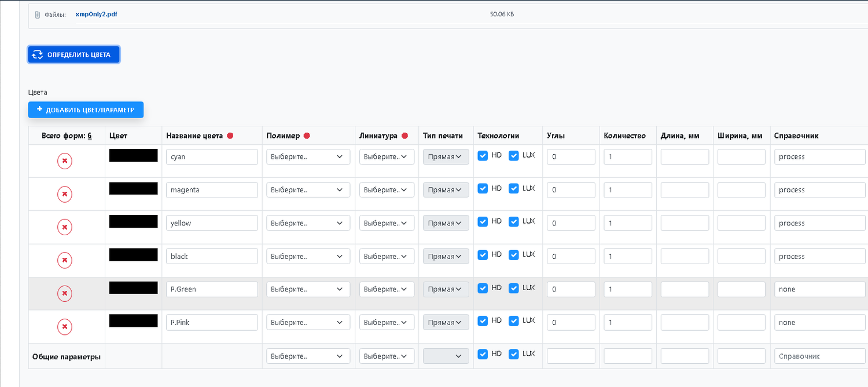The height and width of the screenshot is (387, 868).
Task: Click the Справочник column header
Action: point(796,136)
